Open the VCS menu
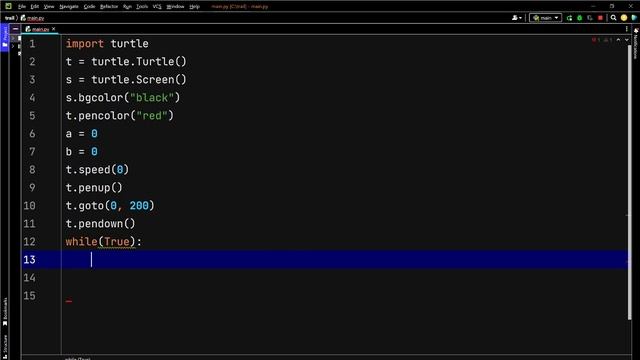The width and height of the screenshot is (640, 360). [157, 7]
